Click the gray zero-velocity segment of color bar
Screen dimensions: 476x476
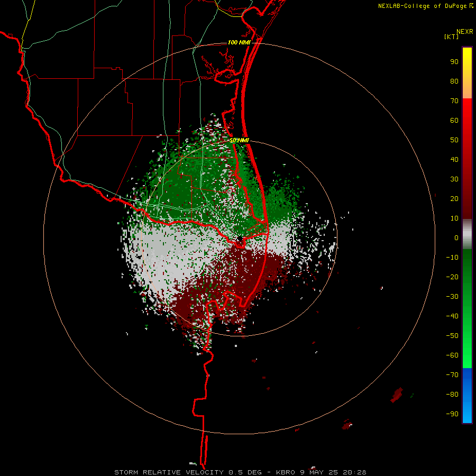tap(467, 234)
